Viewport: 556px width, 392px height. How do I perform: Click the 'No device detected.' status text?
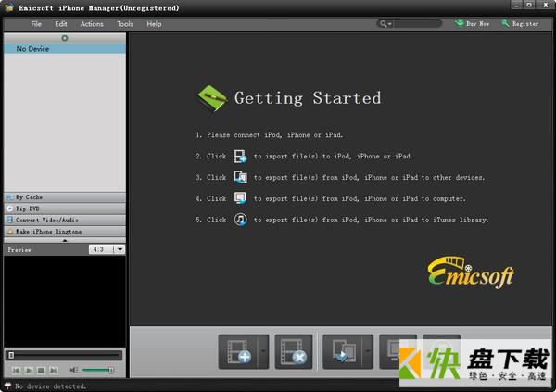(50, 386)
